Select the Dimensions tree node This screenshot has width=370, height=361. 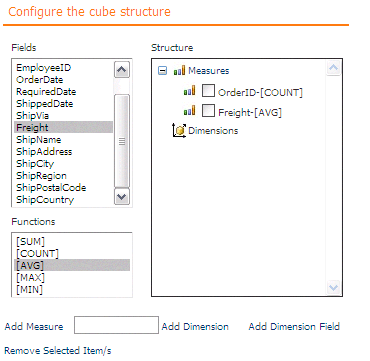coord(213,130)
